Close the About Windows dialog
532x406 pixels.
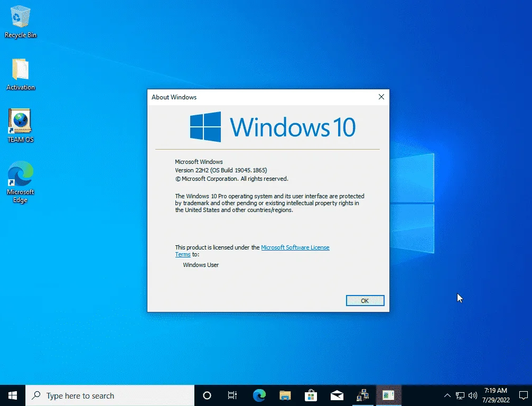(381, 97)
